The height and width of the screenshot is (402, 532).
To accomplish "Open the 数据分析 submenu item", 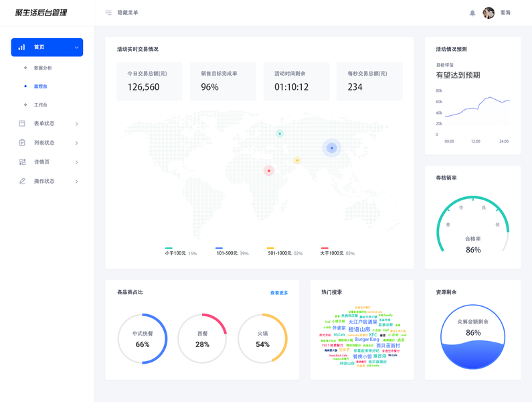I will point(43,68).
